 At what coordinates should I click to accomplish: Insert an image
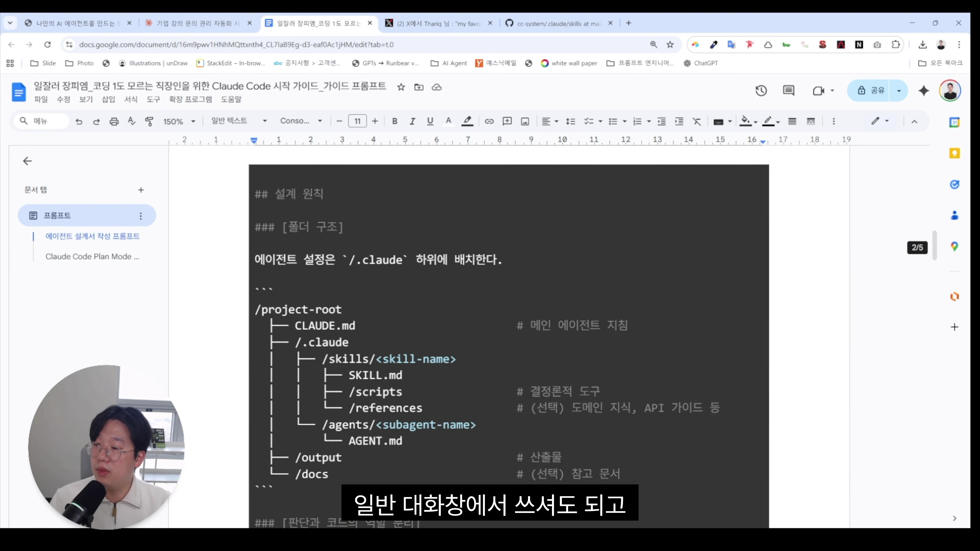525,121
